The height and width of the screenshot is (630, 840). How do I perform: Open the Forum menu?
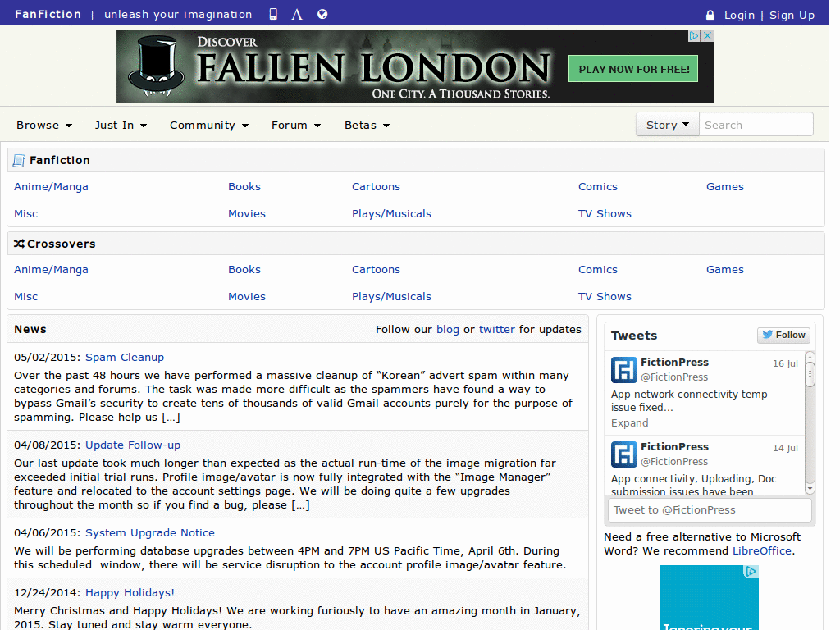pyautogui.click(x=295, y=125)
